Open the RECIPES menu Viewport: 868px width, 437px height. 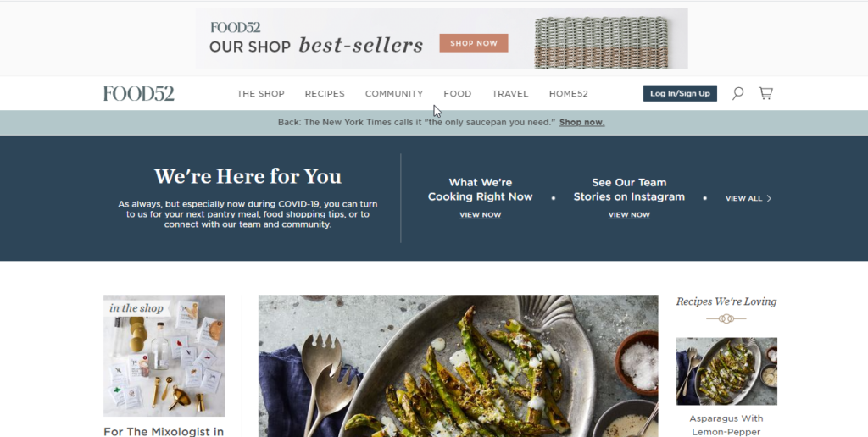pyautogui.click(x=325, y=94)
